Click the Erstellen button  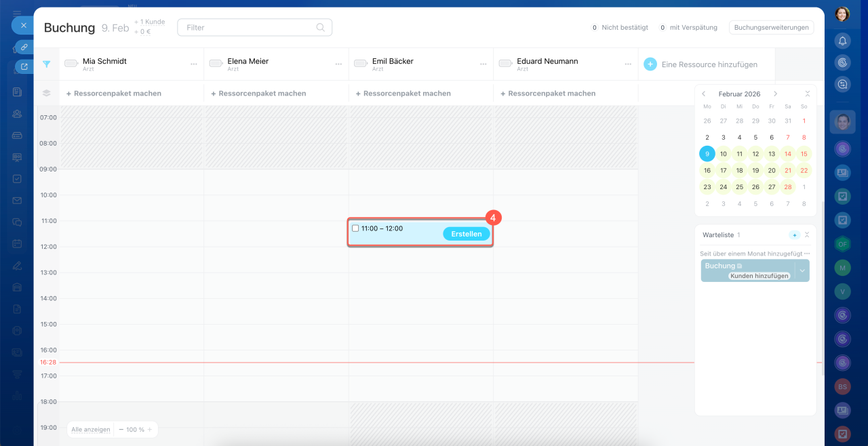click(x=466, y=234)
